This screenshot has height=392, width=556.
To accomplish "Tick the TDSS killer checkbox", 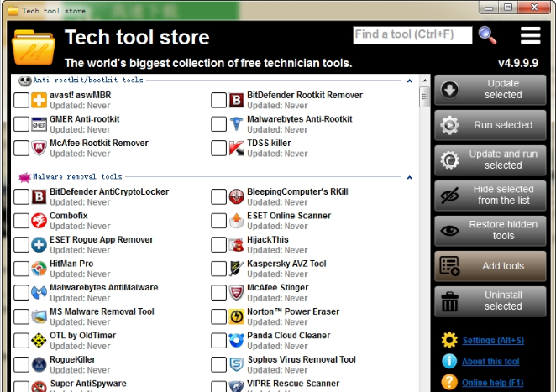I will pos(218,149).
